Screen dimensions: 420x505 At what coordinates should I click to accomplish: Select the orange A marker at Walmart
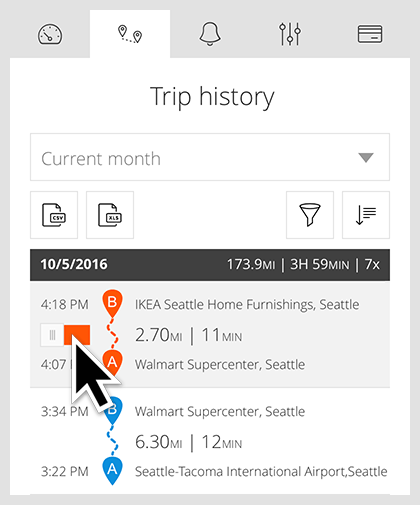(x=112, y=363)
